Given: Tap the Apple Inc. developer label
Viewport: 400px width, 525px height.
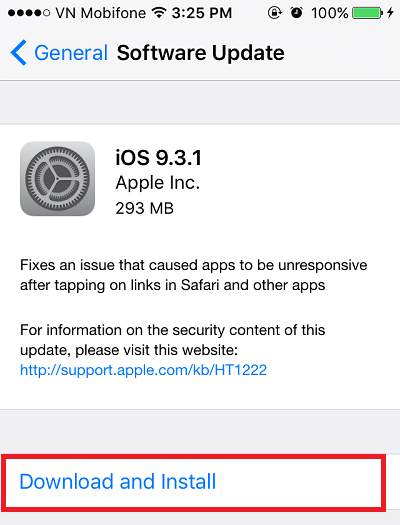Looking at the screenshot, I should (x=158, y=183).
